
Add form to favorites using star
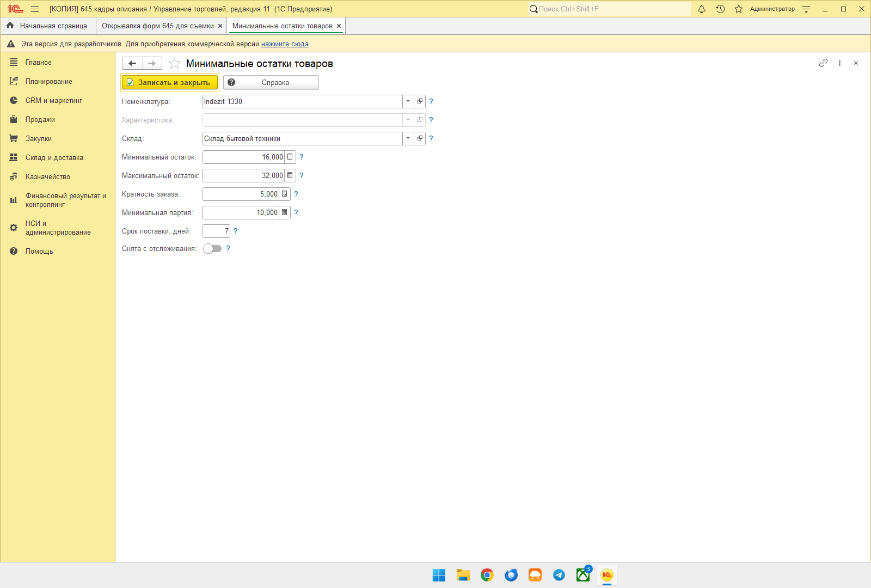pyautogui.click(x=174, y=64)
